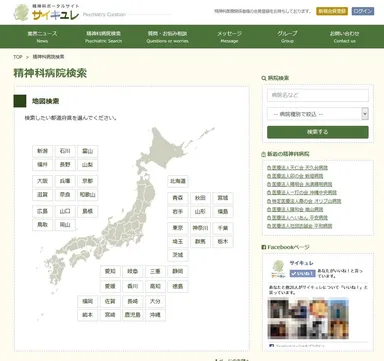Image resolution: width=384 pixels, height=361 pixels.
Task: Open the サイキュレ Facebook page avatar
Action: [x=278, y=270]
